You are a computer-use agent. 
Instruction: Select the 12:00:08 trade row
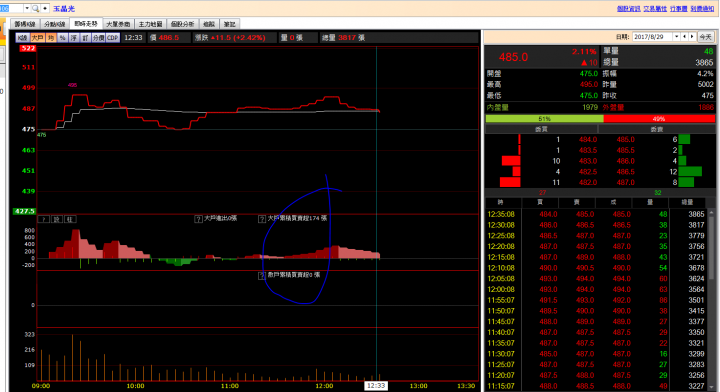[596, 289]
